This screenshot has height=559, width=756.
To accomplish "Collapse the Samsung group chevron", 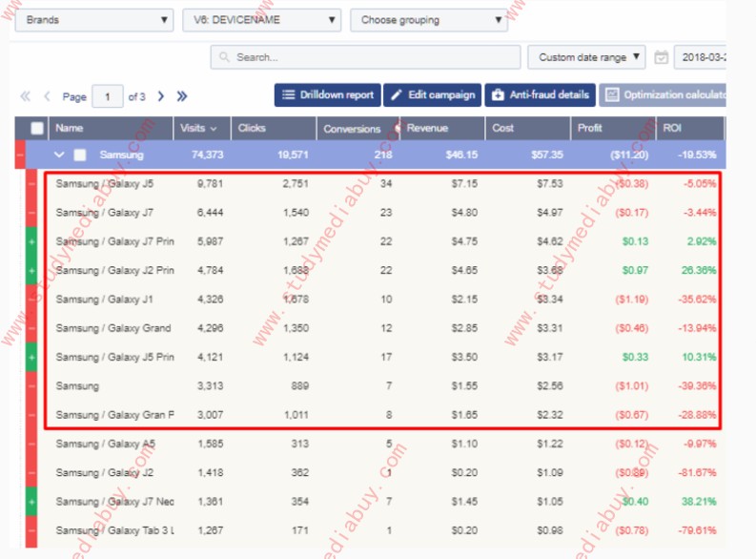I will pos(59,155).
